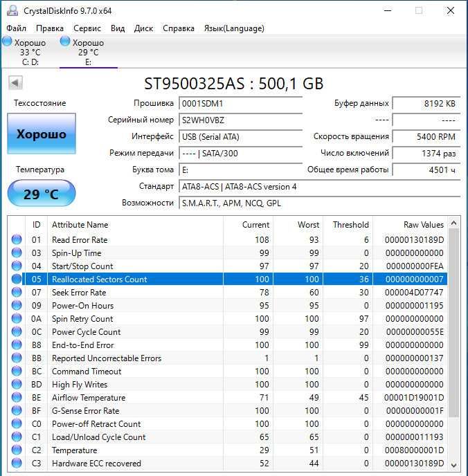This screenshot has height=476, width=468.
Task: Click the scrollbar up arrow of the attribute list
Action: pos(453,223)
